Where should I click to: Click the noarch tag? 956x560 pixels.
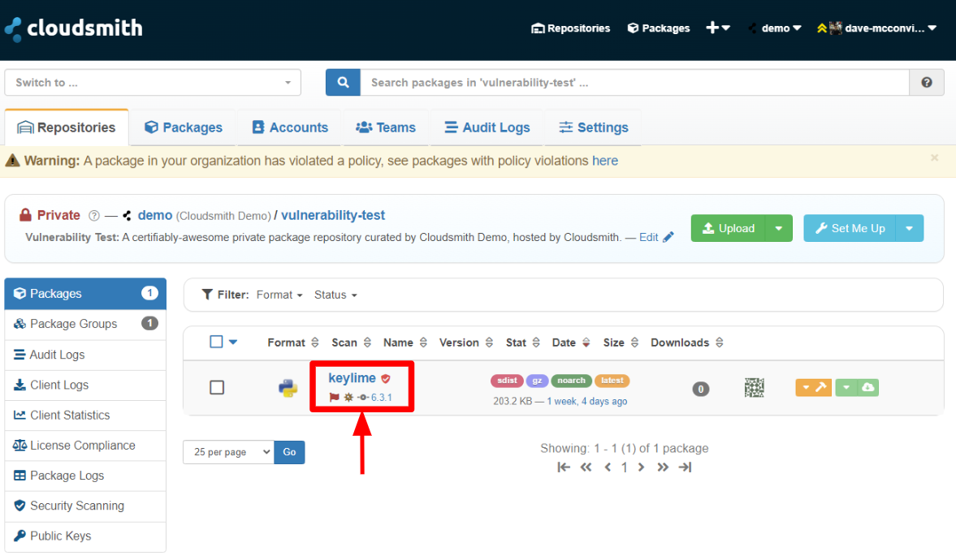click(571, 381)
